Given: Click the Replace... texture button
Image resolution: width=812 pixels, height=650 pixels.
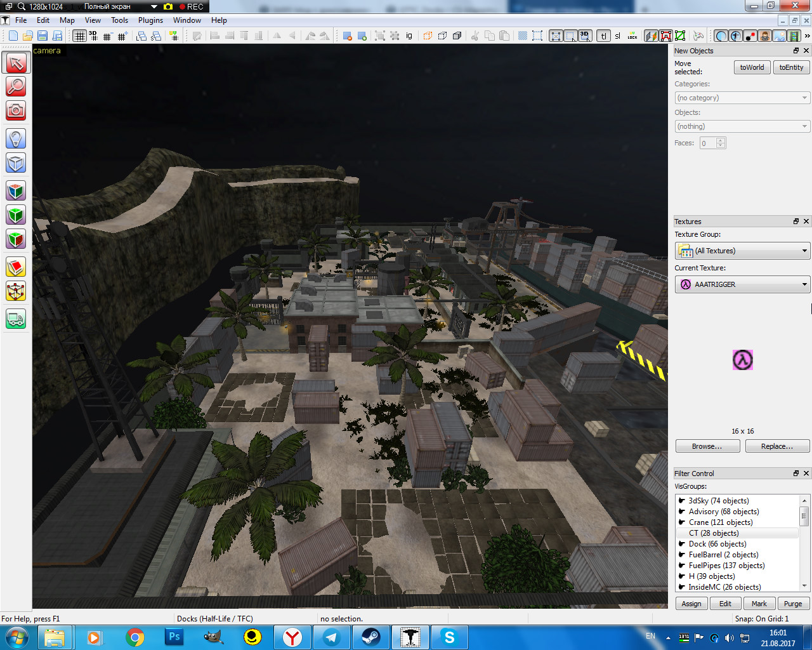Looking at the screenshot, I should pos(777,446).
